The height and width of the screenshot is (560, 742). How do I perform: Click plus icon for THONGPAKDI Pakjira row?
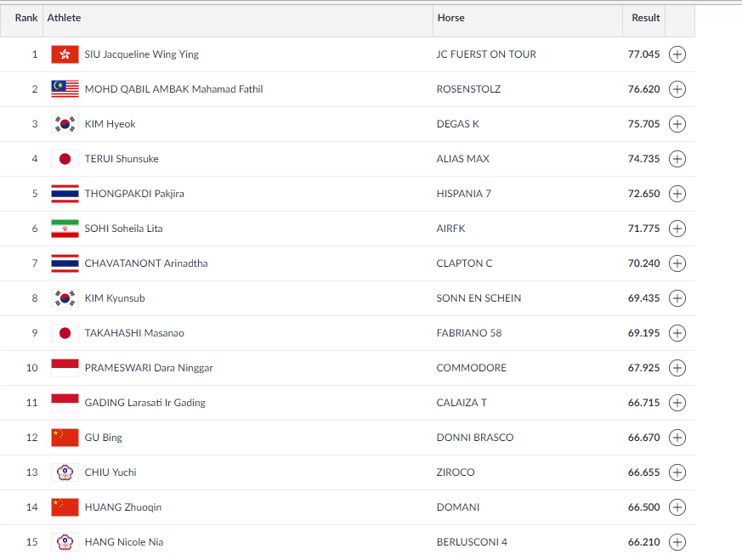pos(677,194)
